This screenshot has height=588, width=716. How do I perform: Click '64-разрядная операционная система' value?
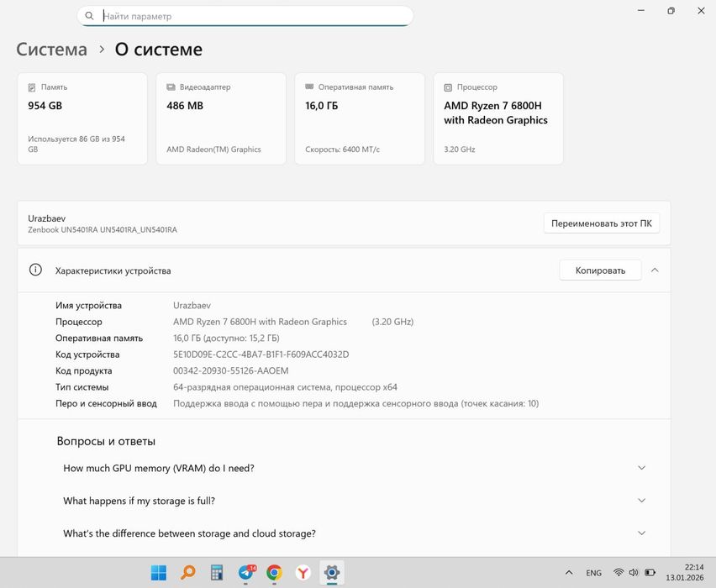[x=285, y=387]
